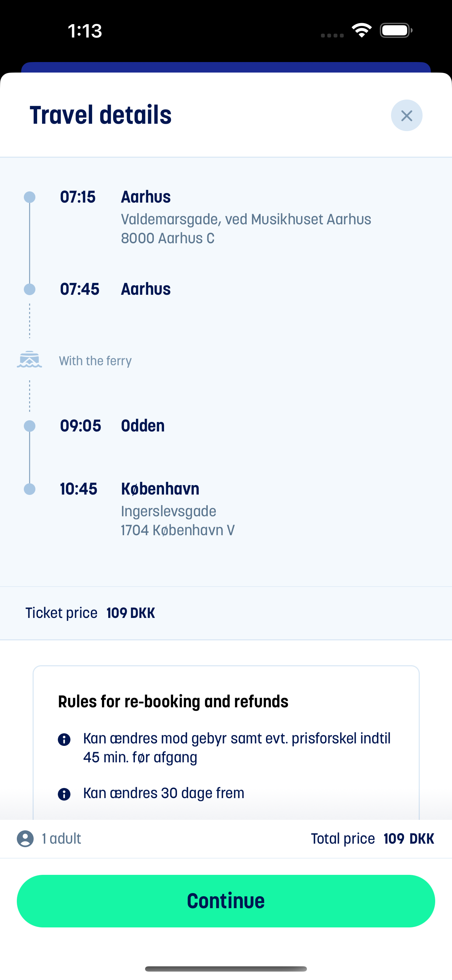Tap the adult passenger profile icon
This screenshot has height=980, width=452.
pyautogui.click(x=25, y=838)
